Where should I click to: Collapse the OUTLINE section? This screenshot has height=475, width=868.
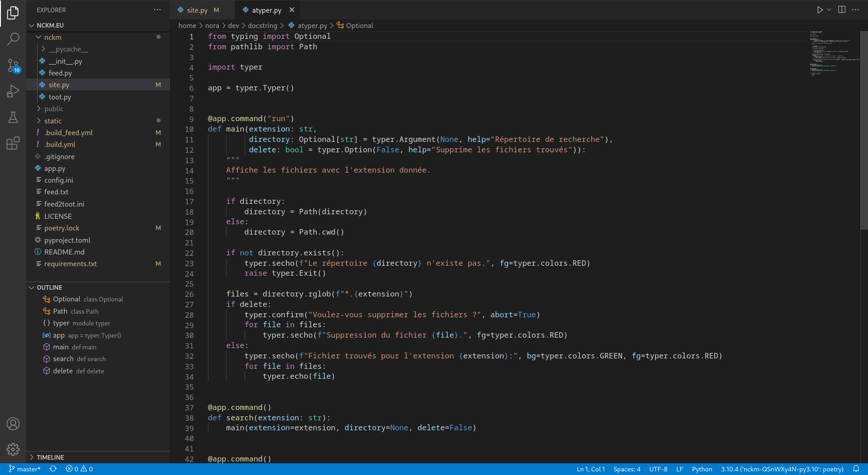[x=49, y=287]
